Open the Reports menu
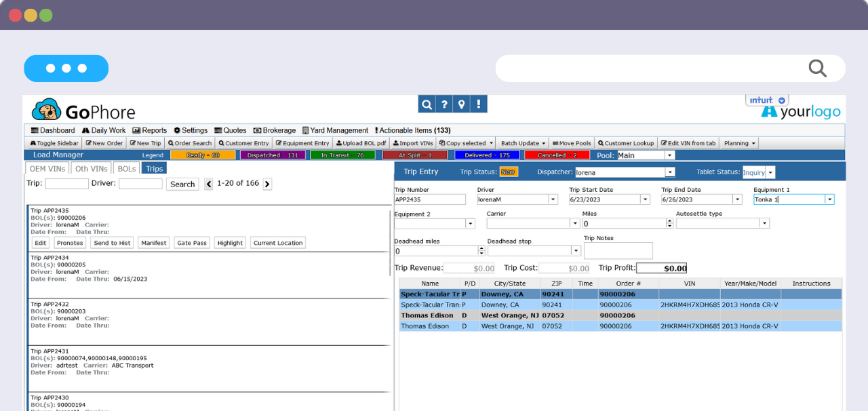The image size is (868, 411). coord(149,130)
